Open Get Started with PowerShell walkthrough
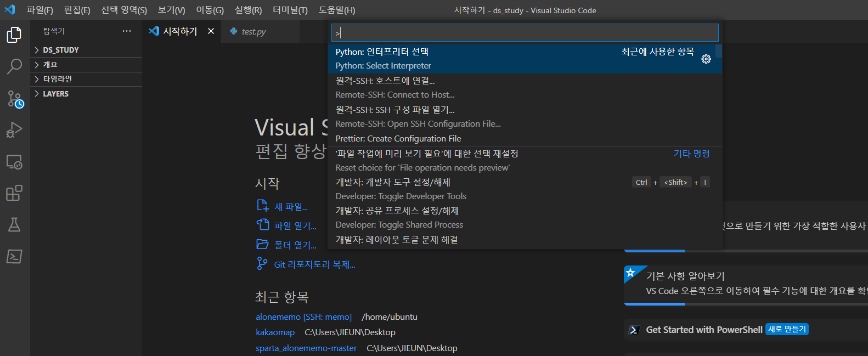The width and height of the screenshot is (868, 356). pyautogui.click(x=746, y=330)
